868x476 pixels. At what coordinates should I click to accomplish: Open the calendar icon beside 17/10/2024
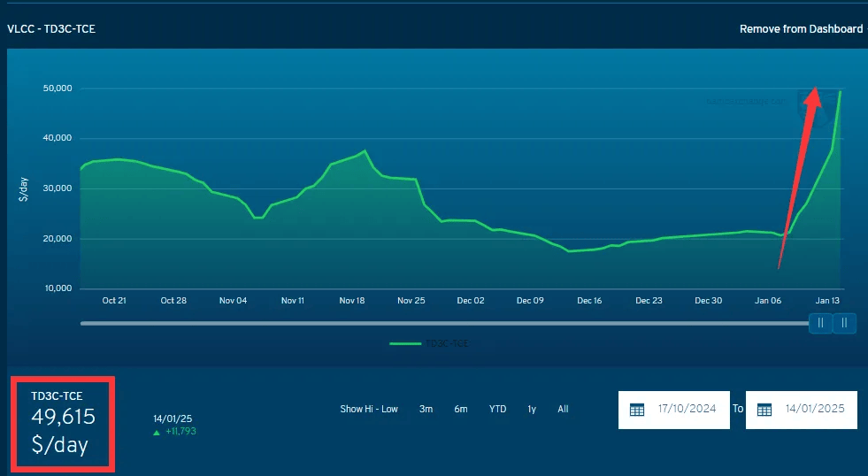637,411
